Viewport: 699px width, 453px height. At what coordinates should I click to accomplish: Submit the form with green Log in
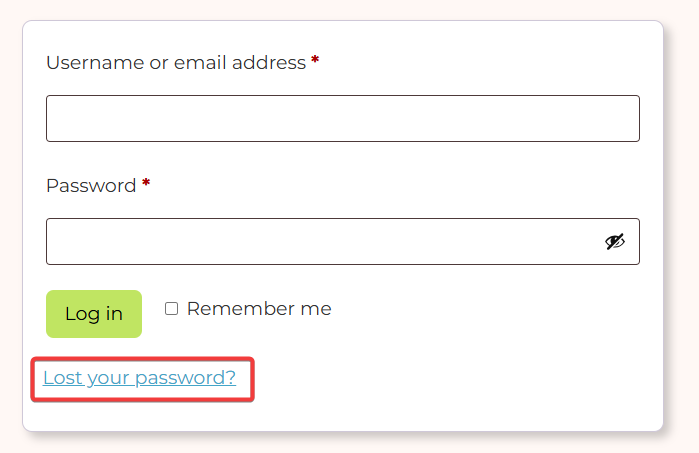tap(94, 314)
